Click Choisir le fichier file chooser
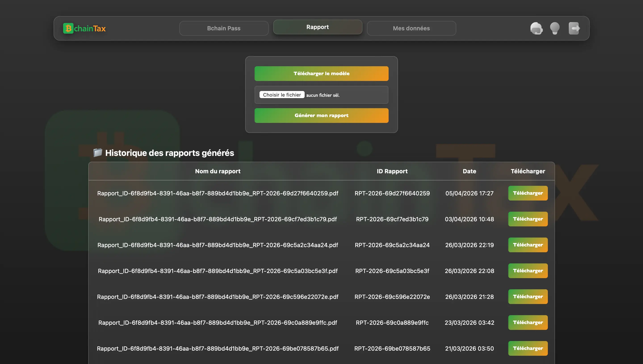 (282, 95)
